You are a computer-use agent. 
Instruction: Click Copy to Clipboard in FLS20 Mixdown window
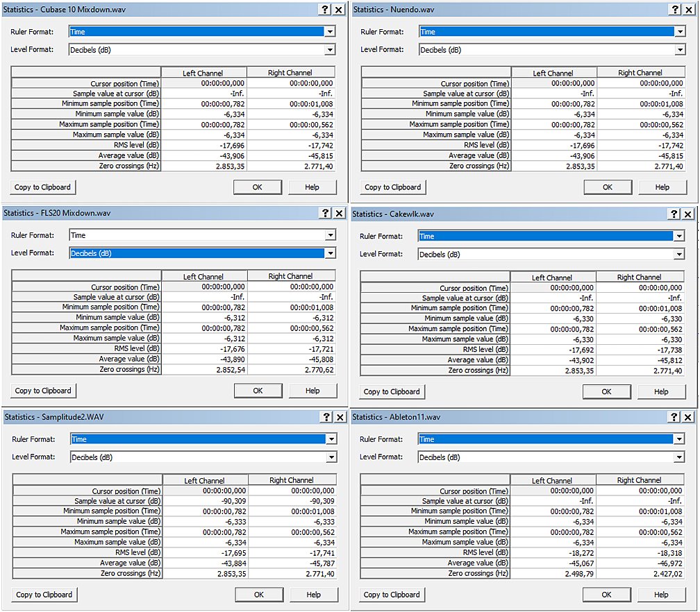coord(43,391)
